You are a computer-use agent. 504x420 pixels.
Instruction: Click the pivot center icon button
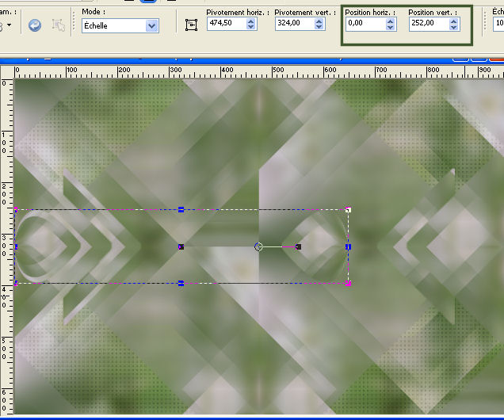click(x=191, y=25)
